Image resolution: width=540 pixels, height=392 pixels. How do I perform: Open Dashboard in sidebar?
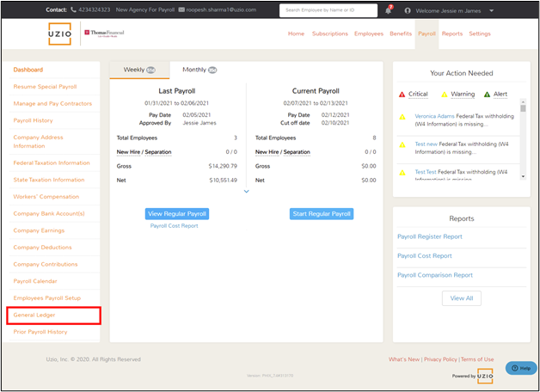[x=28, y=70]
